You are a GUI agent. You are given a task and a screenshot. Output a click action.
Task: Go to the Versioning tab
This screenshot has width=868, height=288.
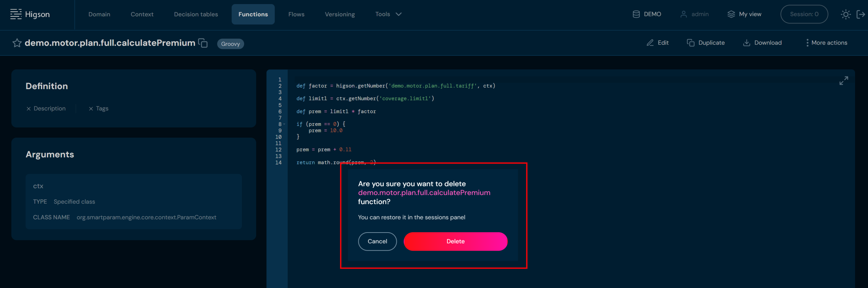[x=340, y=14]
